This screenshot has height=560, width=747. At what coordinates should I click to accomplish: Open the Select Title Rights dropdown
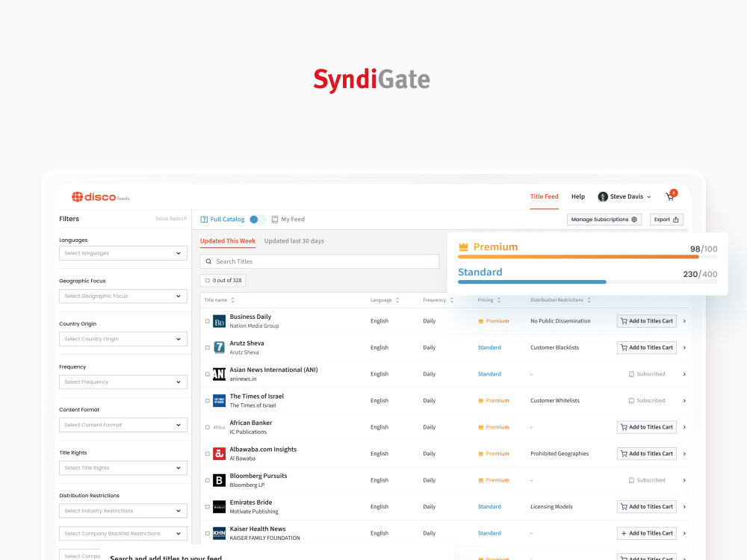pyautogui.click(x=123, y=467)
